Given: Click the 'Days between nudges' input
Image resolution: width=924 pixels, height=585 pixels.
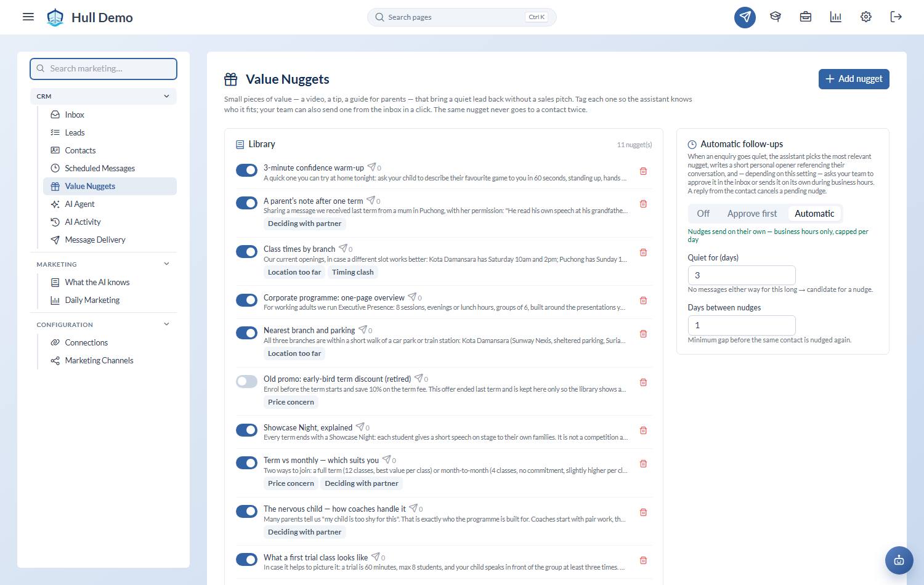Looking at the screenshot, I should [x=742, y=325].
